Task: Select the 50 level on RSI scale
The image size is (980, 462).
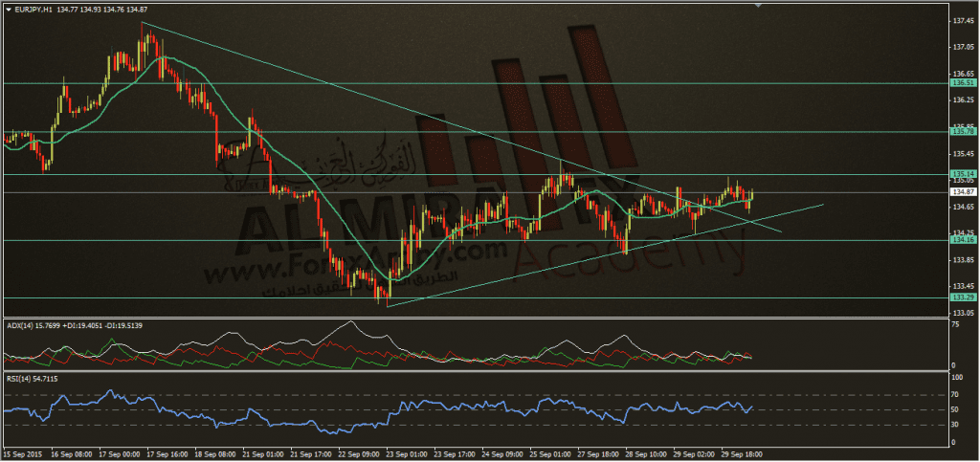Action: [x=956, y=409]
